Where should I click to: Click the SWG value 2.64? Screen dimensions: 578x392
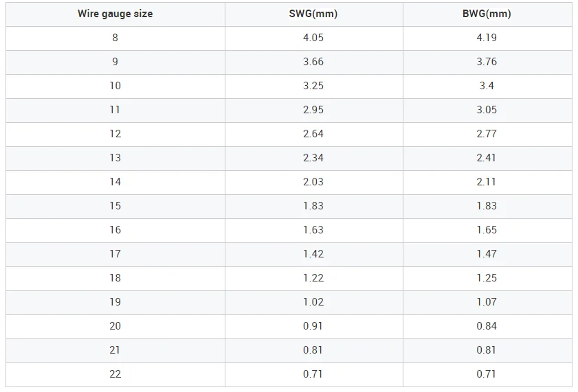(x=313, y=134)
